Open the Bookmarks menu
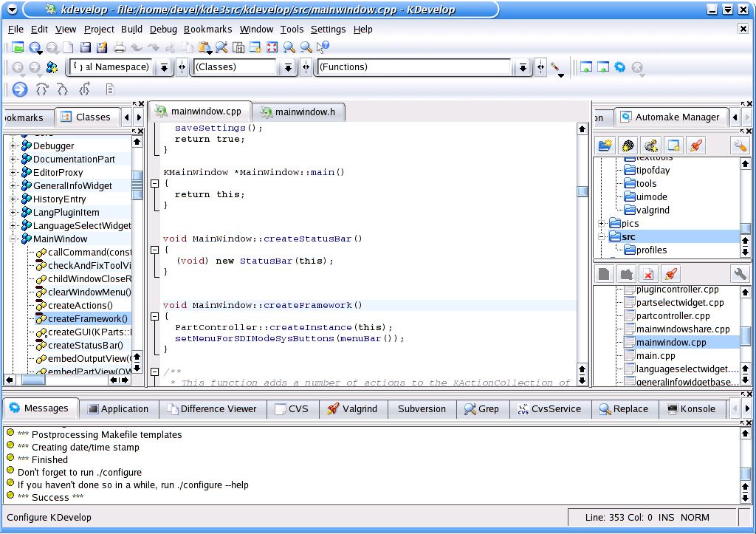Image resolution: width=756 pixels, height=534 pixels. 207,30
